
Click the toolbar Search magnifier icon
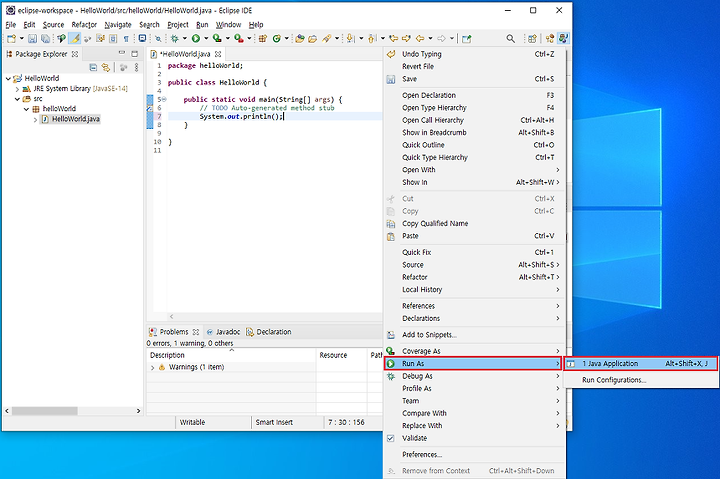point(510,39)
